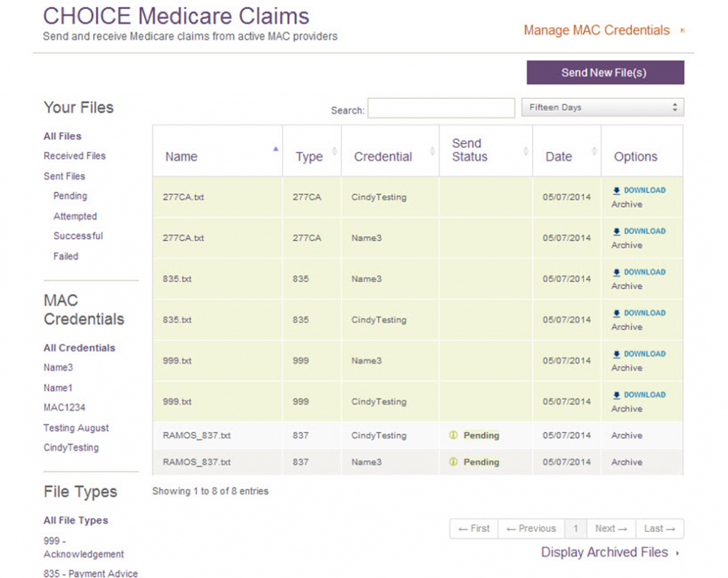Click the Search input field

coord(441,108)
